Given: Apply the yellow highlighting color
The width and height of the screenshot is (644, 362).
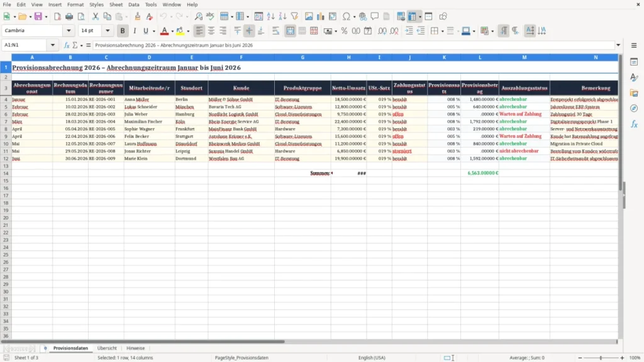Looking at the screenshot, I should point(180,31).
